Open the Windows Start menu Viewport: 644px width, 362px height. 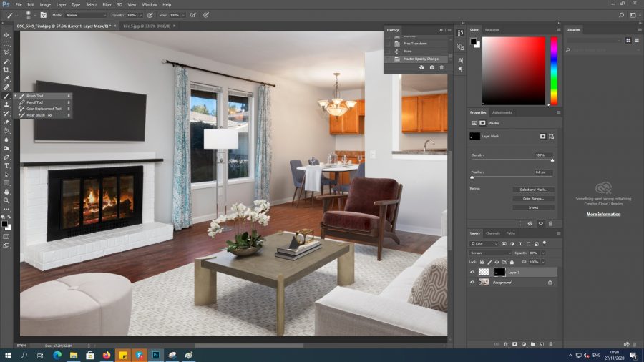pyautogui.click(x=7, y=355)
